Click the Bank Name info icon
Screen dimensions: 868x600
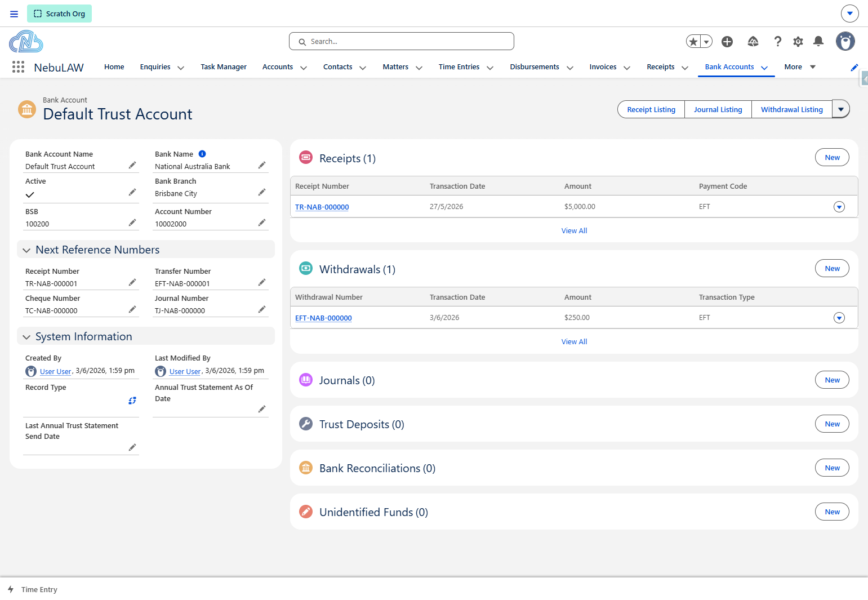pyautogui.click(x=202, y=154)
